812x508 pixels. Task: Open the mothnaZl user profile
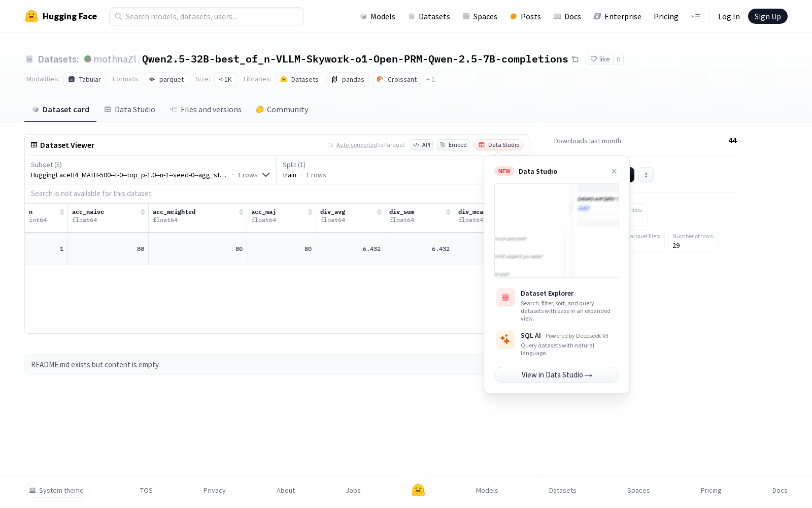click(x=115, y=59)
